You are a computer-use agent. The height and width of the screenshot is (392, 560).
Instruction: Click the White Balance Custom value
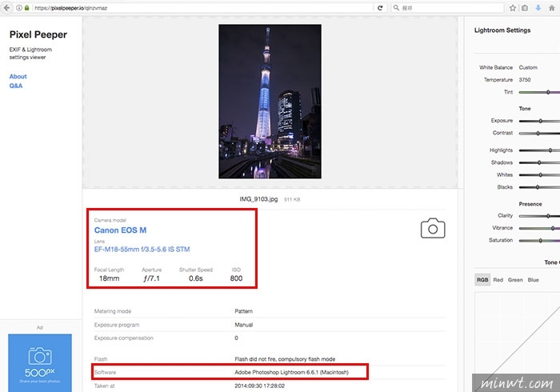click(528, 67)
